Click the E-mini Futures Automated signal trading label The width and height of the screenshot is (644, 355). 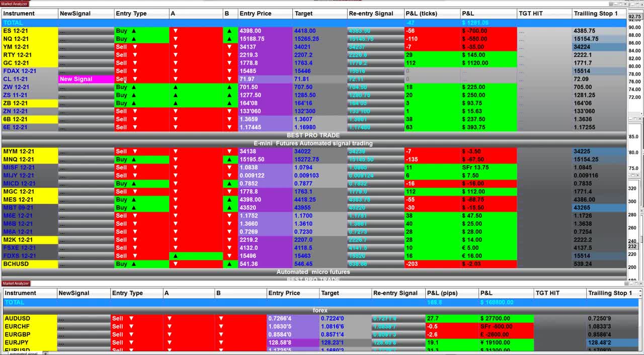pos(313,143)
